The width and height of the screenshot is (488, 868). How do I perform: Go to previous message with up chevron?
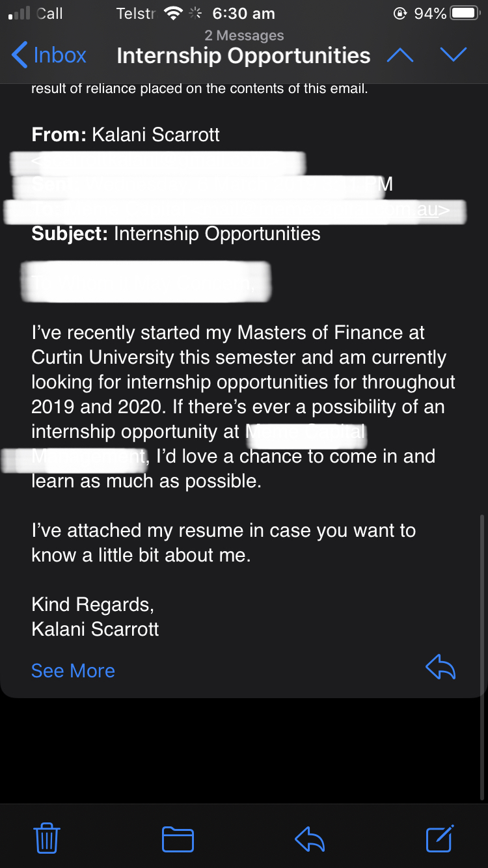point(400,55)
